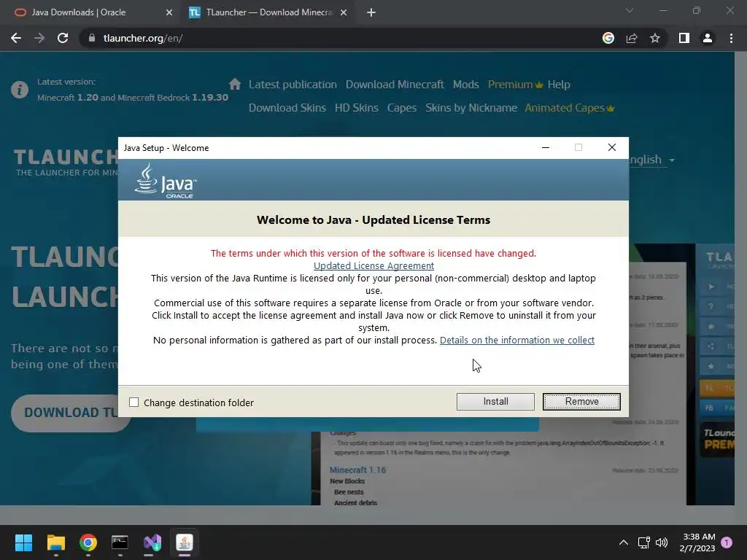
Task: Open Details on the information we collect
Action: (x=517, y=340)
